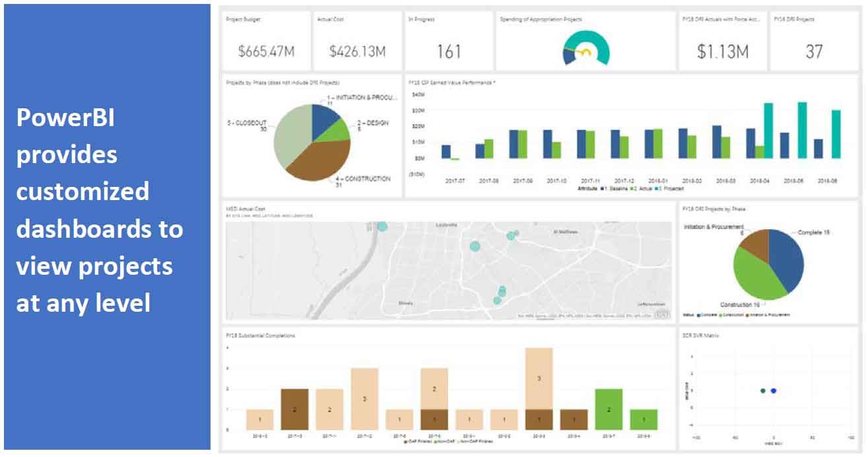Click the blue dot in the SCR SVR Matrix

[x=774, y=391]
